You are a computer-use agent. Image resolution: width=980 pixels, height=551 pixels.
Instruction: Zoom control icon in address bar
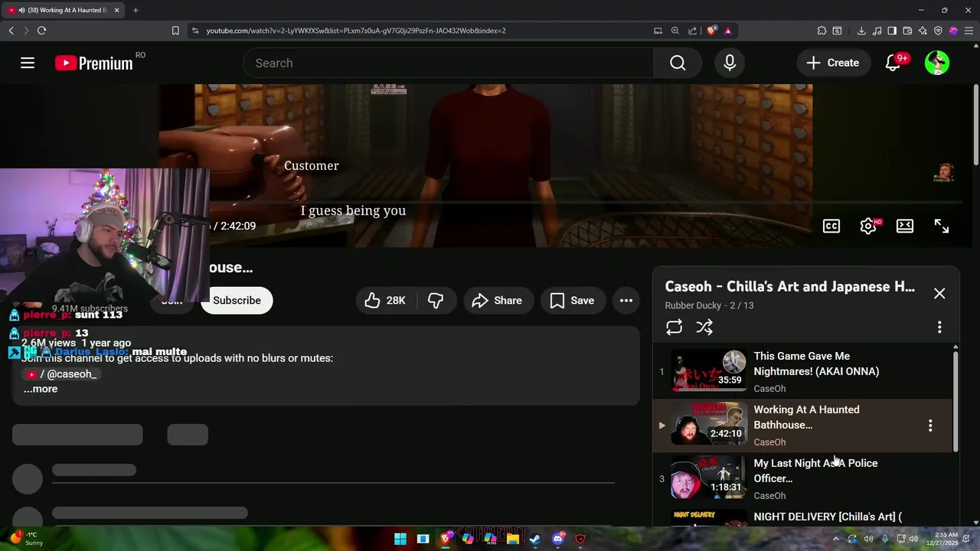675,31
